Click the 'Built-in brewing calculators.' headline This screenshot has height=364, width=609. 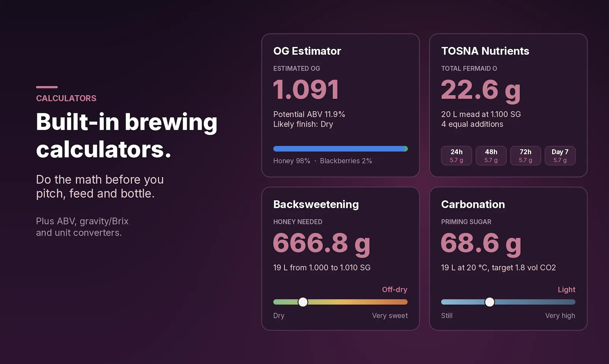[x=127, y=135]
